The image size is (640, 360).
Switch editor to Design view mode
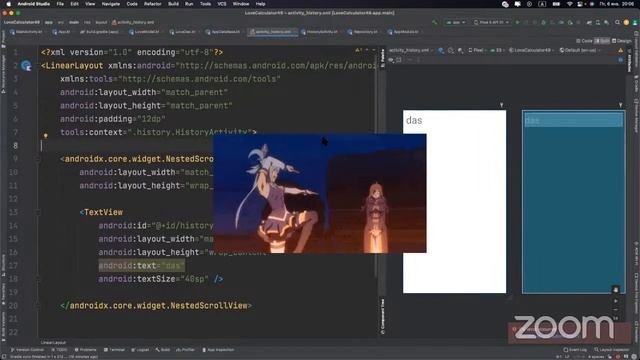[622, 41]
